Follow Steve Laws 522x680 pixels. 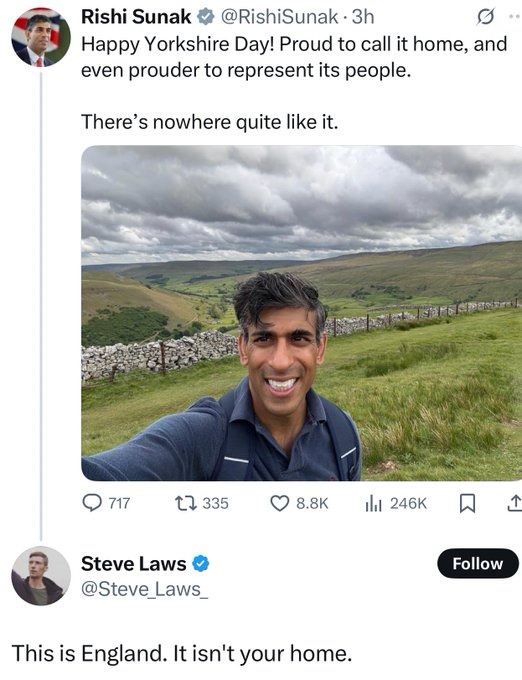tap(478, 563)
